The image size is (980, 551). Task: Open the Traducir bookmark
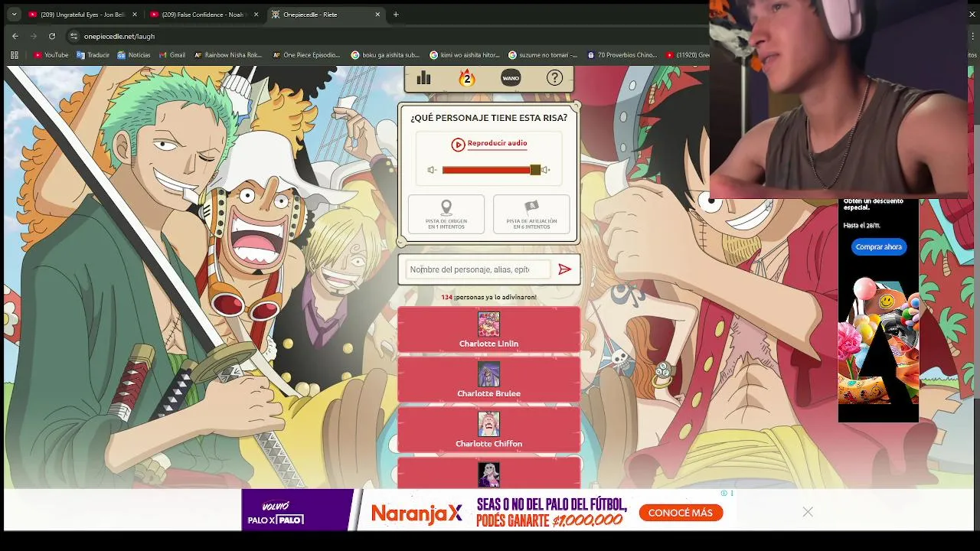pos(93,55)
